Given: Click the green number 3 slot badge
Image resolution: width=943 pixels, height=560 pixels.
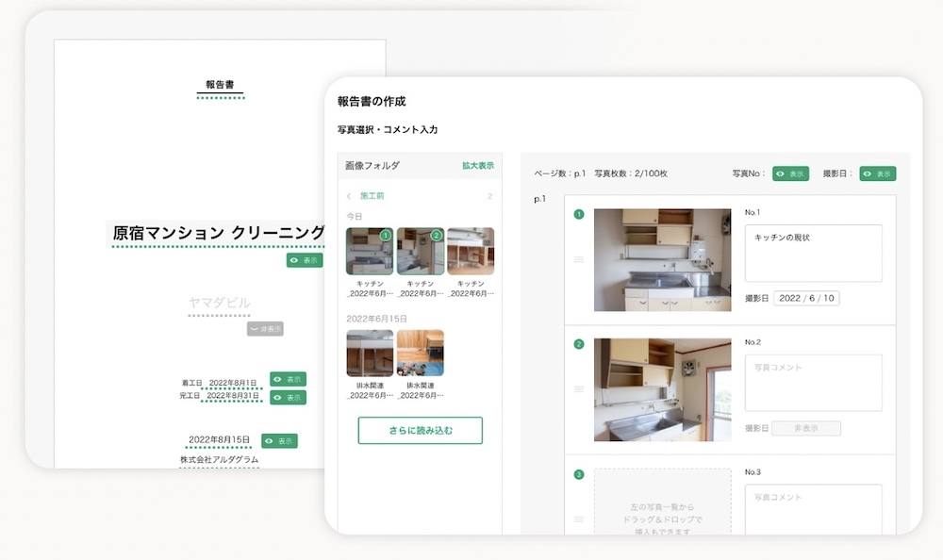Looking at the screenshot, I should pyautogui.click(x=579, y=474).
